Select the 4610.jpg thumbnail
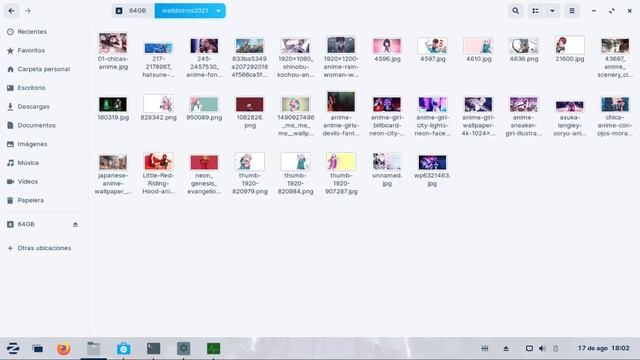 coord(478,46)
